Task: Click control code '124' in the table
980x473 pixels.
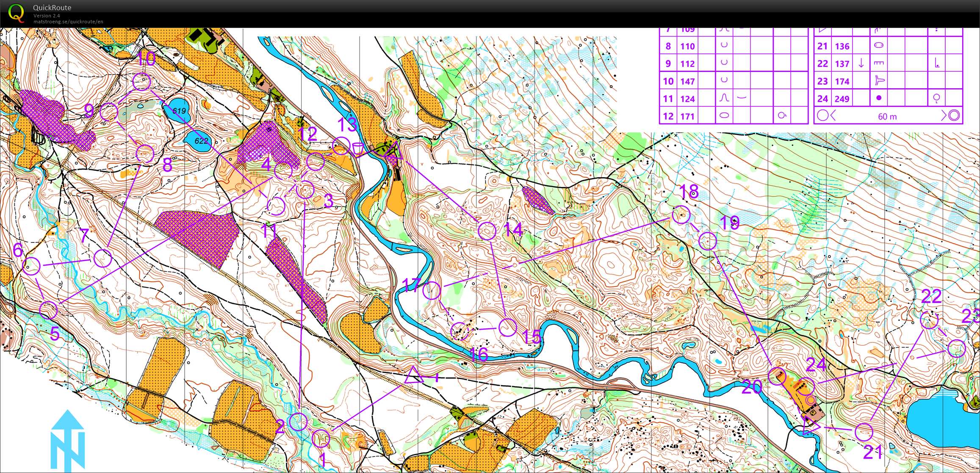Action: [x=687, y=99]
